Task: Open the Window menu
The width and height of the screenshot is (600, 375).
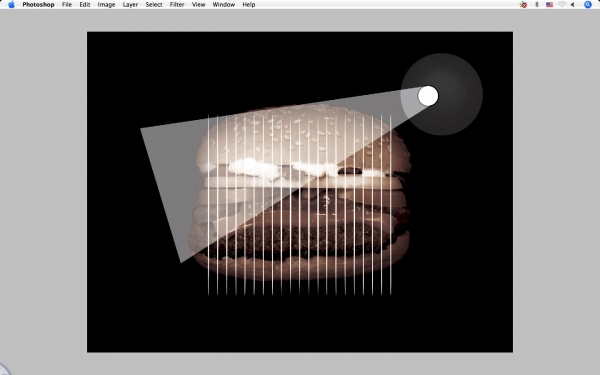Action: (223, 5)
